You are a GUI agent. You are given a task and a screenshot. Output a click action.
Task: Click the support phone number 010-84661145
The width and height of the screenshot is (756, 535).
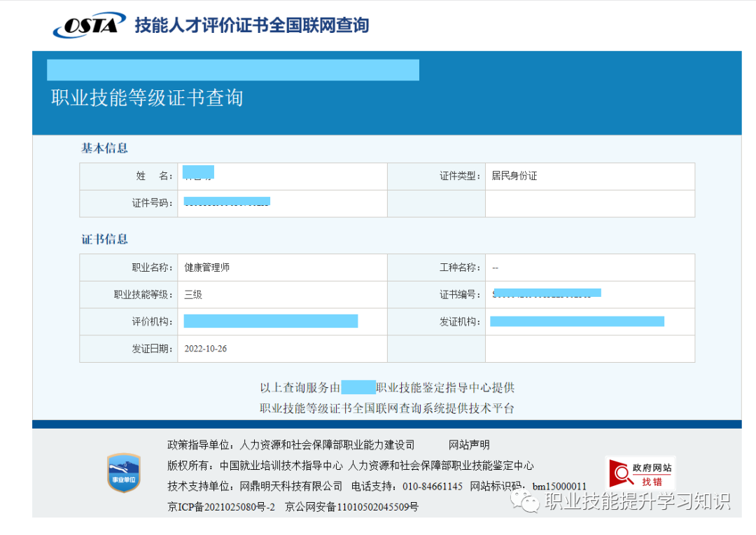coord(430,486)
